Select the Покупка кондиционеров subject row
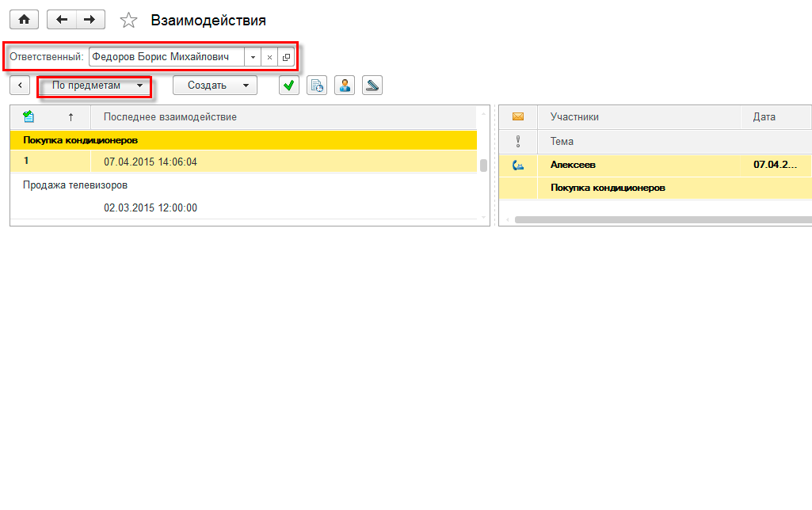Screen dimensions: 812x510 coord(243,140)
